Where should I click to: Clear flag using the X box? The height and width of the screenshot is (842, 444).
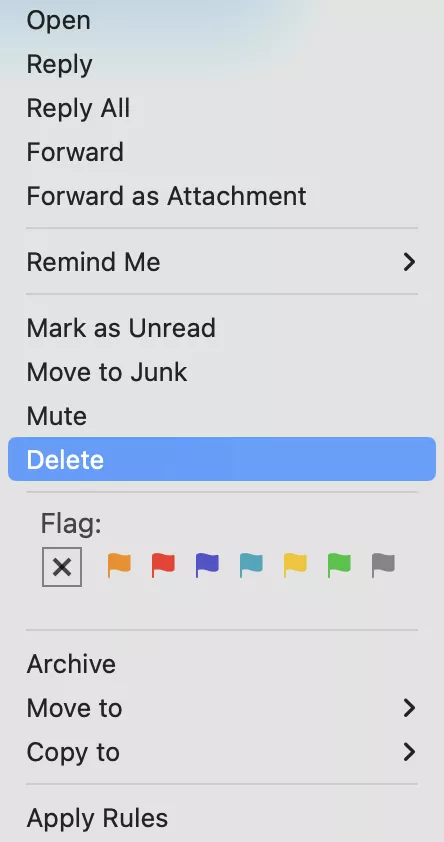(62, 567)
